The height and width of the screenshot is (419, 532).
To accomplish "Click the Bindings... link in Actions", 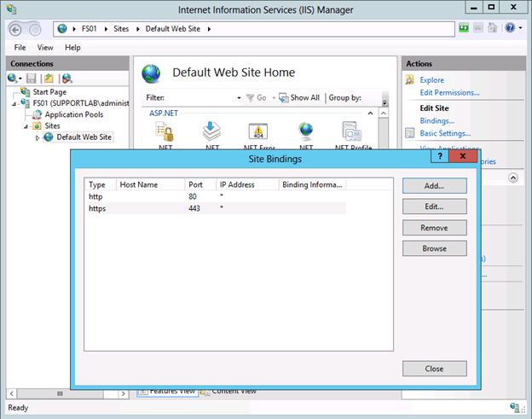I will pyautogui.click(x=437, y=121).
